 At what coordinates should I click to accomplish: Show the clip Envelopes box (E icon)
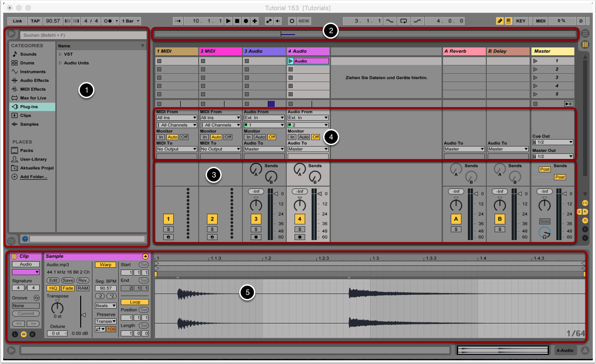32,334
